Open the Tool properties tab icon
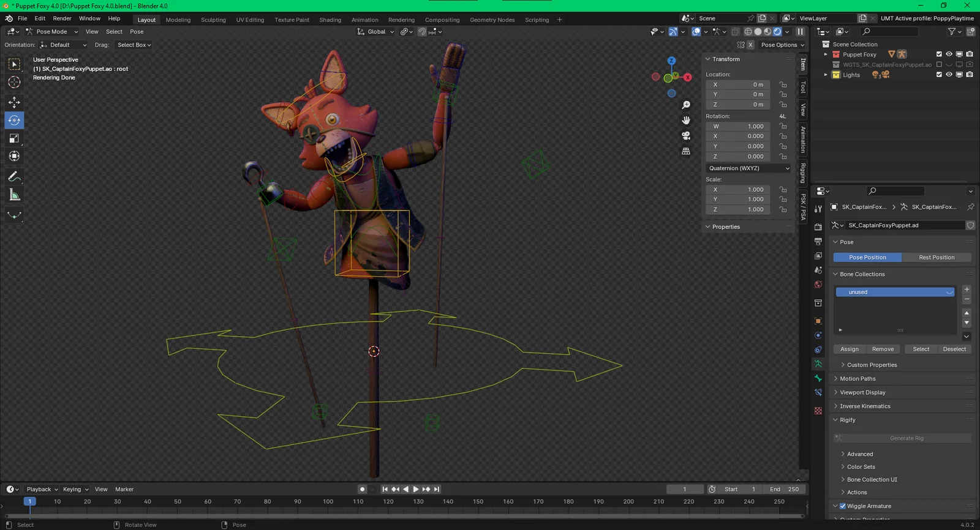Viewport: 980px width, 530px height. (818, 209)
